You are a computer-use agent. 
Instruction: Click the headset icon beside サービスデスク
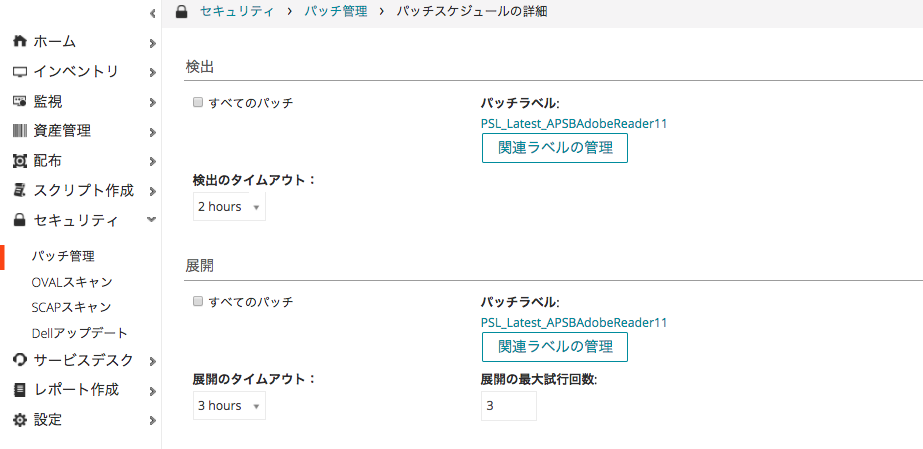coord(20,359)
